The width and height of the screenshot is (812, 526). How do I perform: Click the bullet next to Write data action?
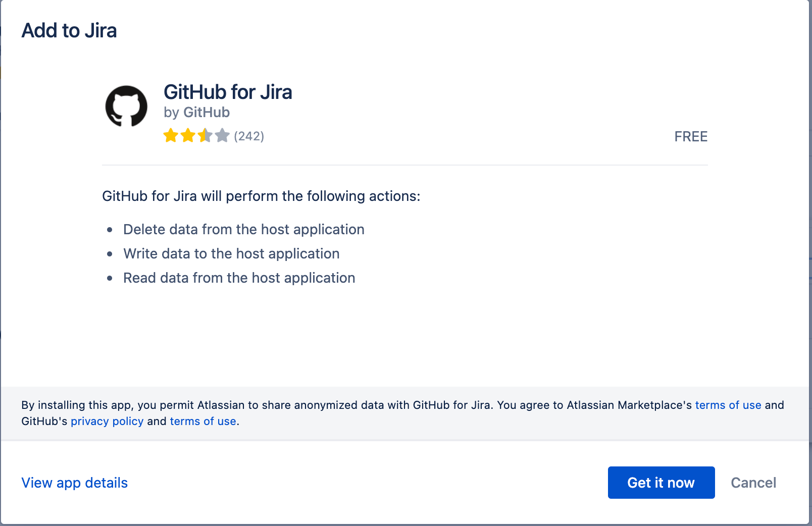click(x=110, y=254)
